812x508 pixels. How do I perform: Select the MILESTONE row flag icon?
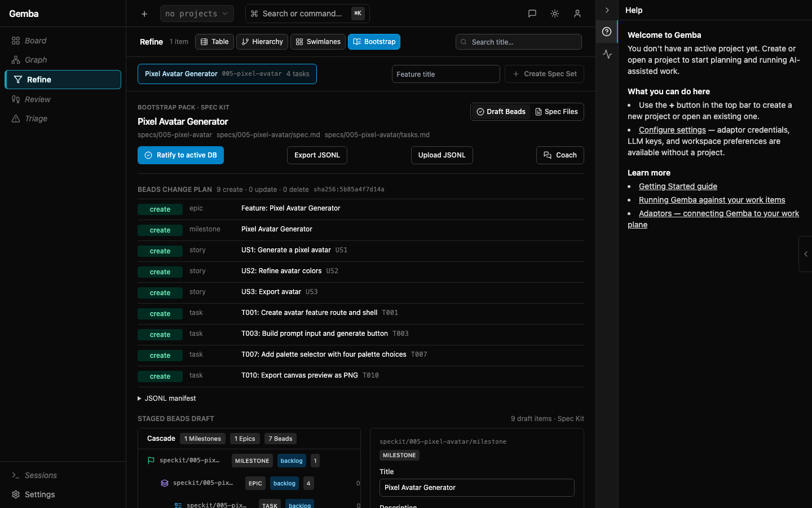coord(151,461)
